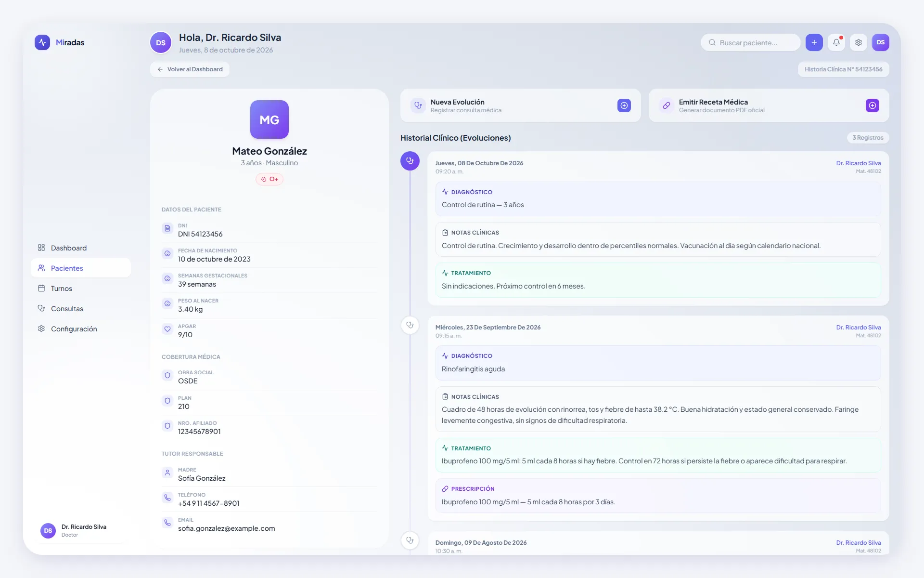Image resolution: width=924 pixels, height=578 pixels.
Task: Click the Miradas logo icon
Action: (x=42, y=42)
